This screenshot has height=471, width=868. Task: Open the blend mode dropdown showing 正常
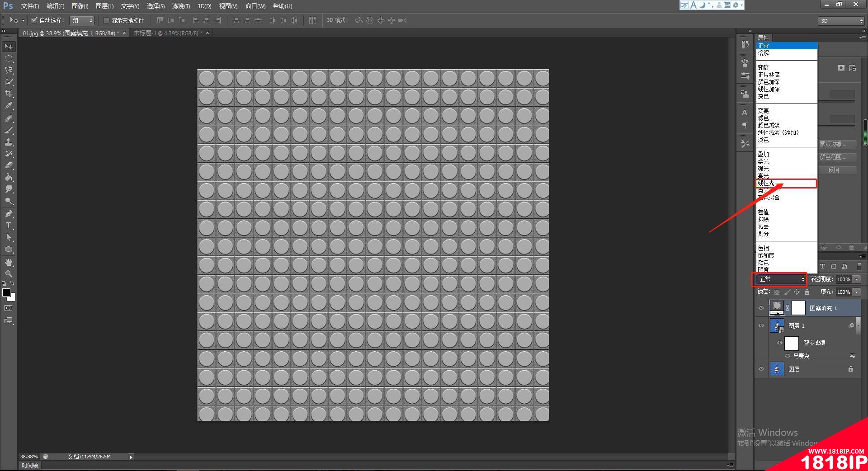click(781, 279)
